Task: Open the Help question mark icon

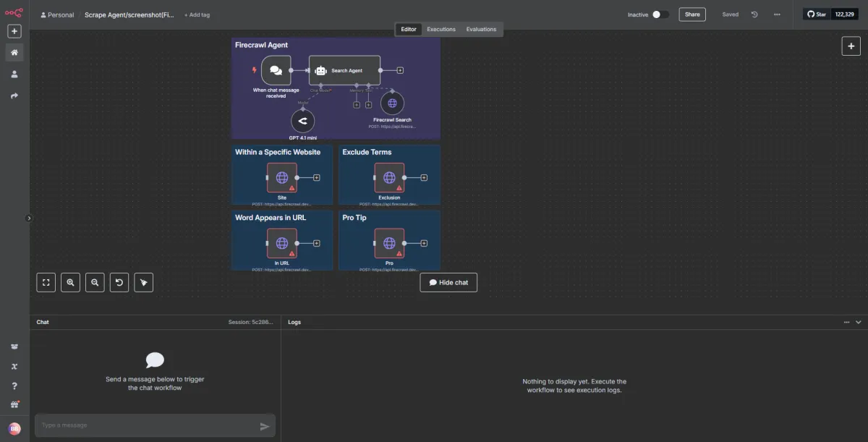Action: (14, 386)
